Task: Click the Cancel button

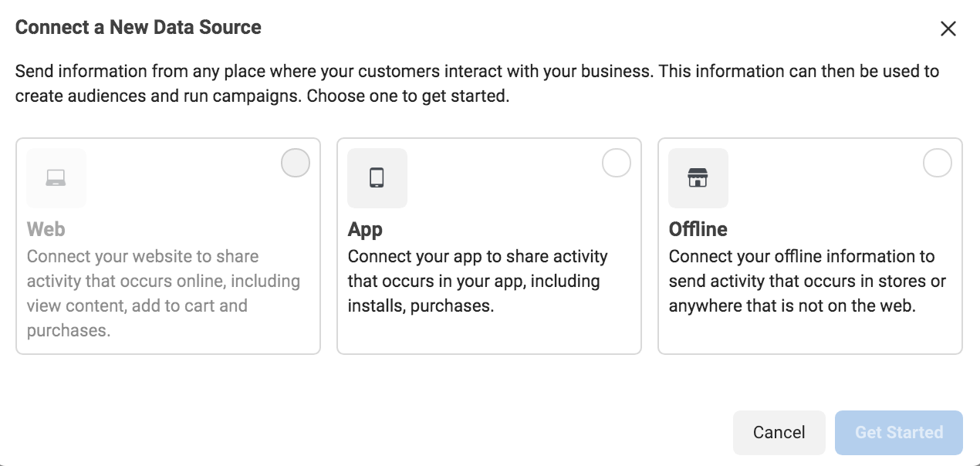Action: [779, 433]
